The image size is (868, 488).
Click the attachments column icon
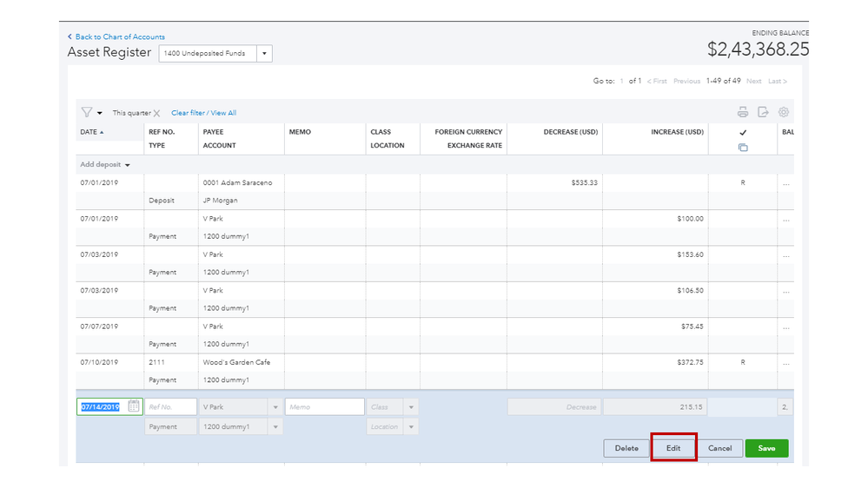click(743, 147)
